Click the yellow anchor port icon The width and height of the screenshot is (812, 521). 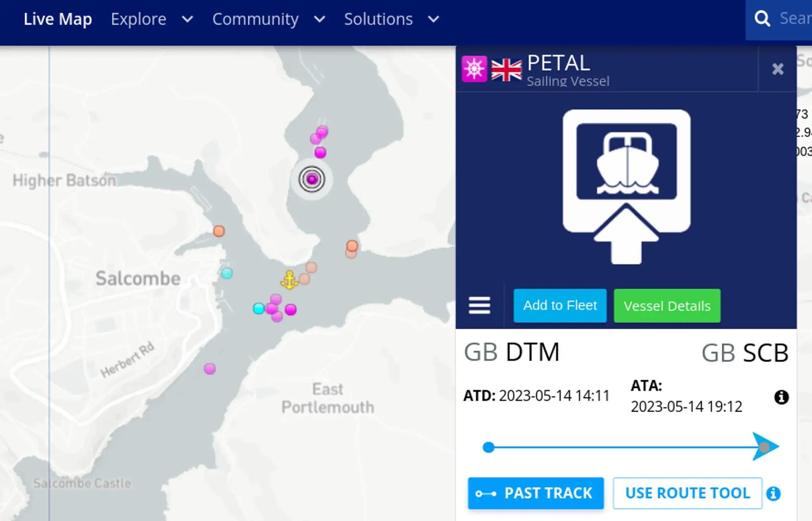click(289, 280)
